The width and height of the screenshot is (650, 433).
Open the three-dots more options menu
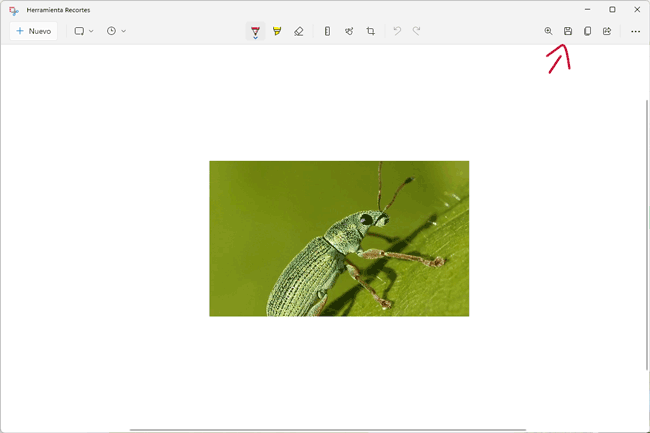[x=635, y=31]
